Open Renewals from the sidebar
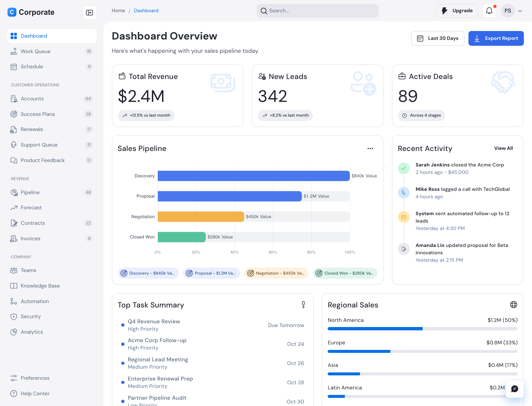Image resolution: width=532 pixels, height=406 pixels. 52,129
